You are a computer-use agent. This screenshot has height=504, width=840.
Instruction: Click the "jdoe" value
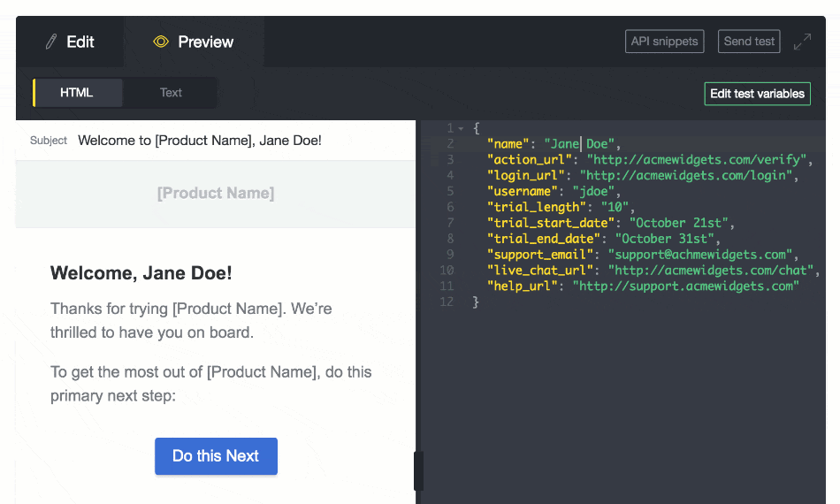593,191
